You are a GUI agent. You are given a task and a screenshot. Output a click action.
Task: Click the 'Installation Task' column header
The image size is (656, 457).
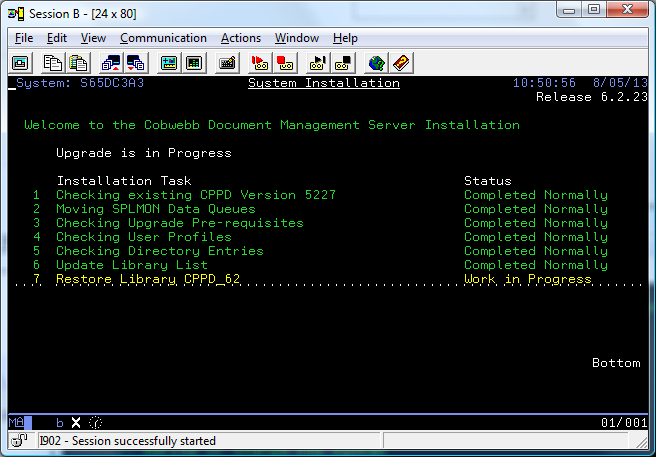pos(124,181)
